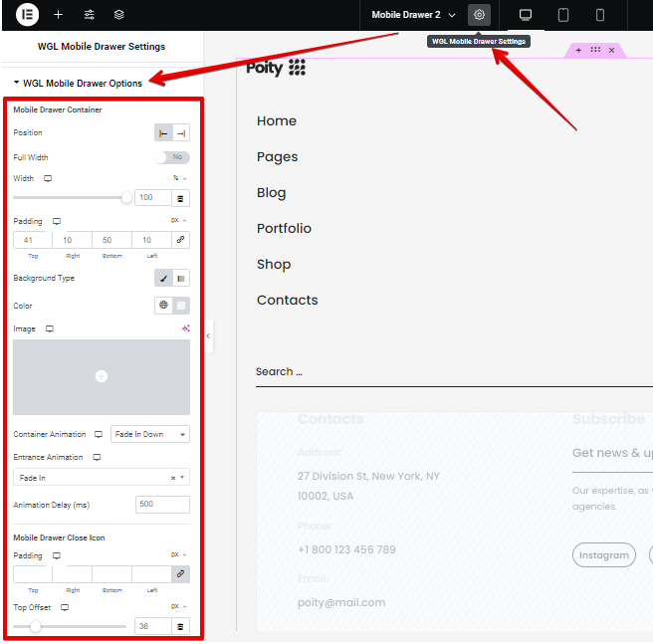Set drawer position to right
Screen dimensions: 653x644
181,133
